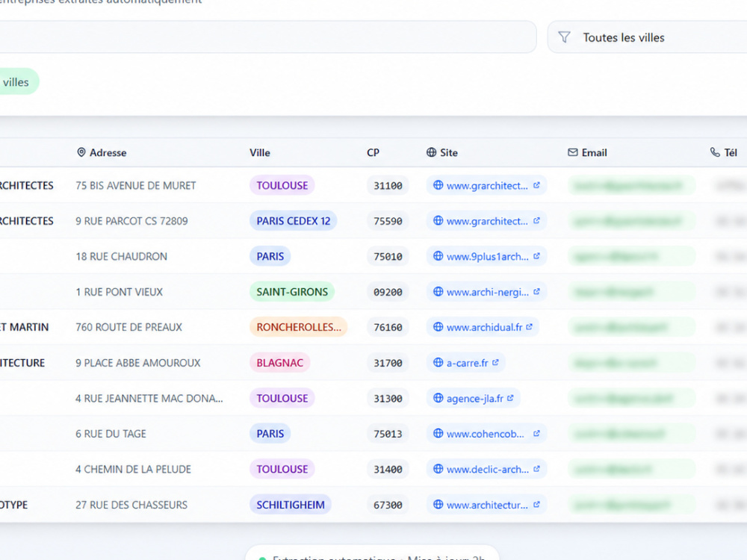This screenshot has height=560, width=747.
Task: Click the Email column header
Action: coord(587,152)
